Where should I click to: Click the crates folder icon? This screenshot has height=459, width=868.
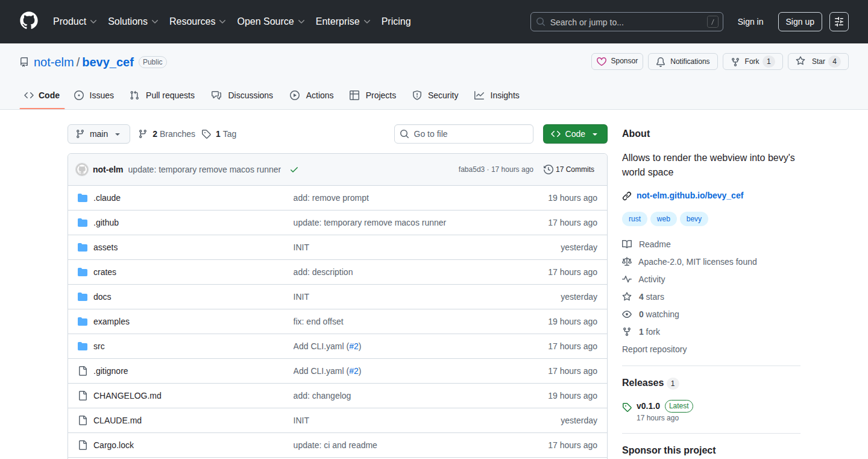83,272
